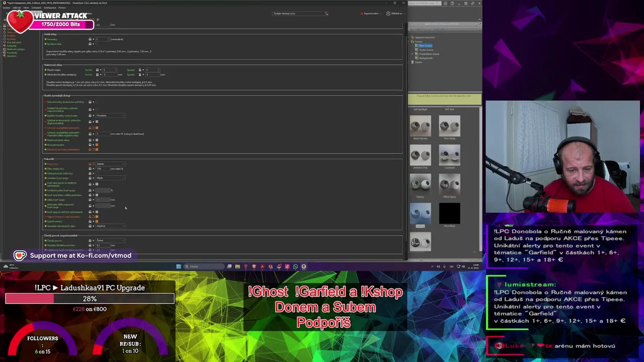This screenshot has width=644, height=362.
Task: Click the Možnosti výstupu page icon in the sidebar
Action: click(5, 49)
